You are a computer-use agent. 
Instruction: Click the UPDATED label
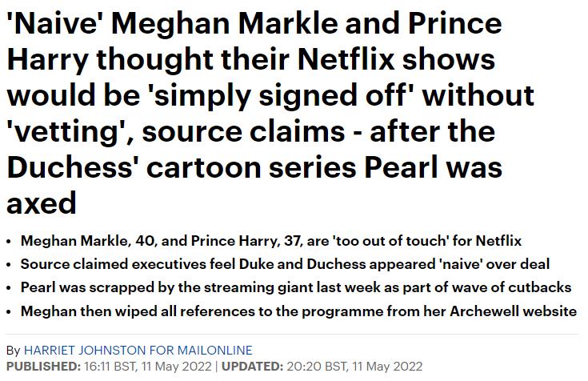(x=252, y=366)
